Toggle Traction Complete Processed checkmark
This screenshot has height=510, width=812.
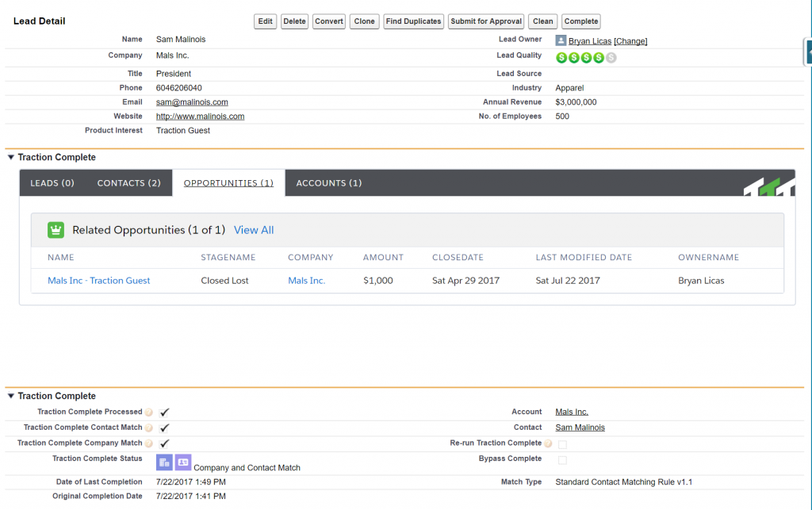tap(164, 412)
